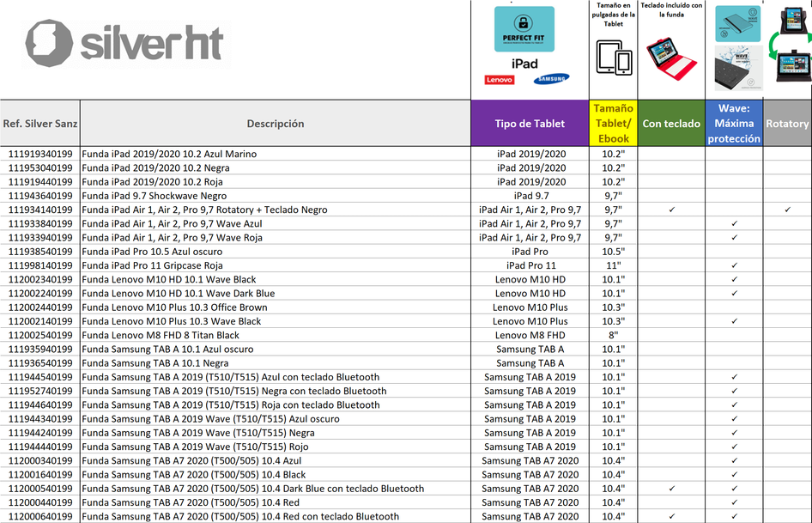The width and height of the screenshot is (812, 523).
Task: Select reference 111919340199
Action: click(x=39, y=154)
